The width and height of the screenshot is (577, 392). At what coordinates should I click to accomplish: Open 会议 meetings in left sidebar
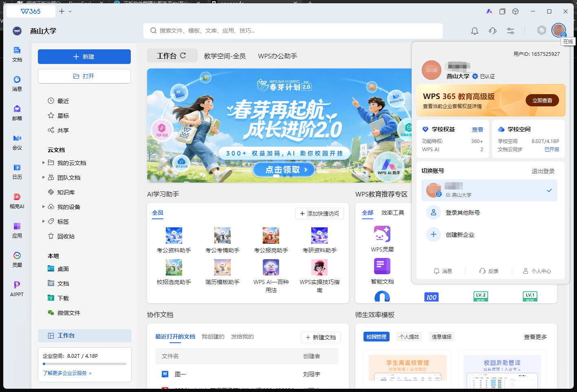[x=17, y=142]
